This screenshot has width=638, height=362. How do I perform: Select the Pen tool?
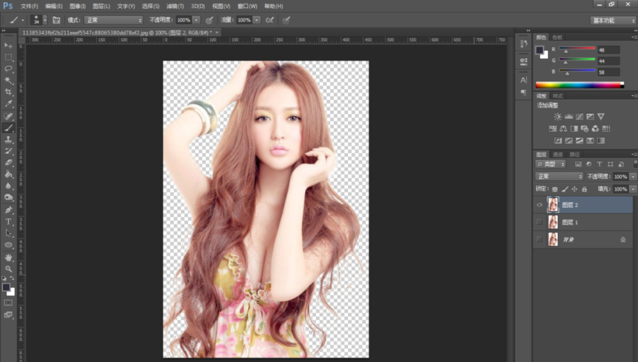click(9, 210)
